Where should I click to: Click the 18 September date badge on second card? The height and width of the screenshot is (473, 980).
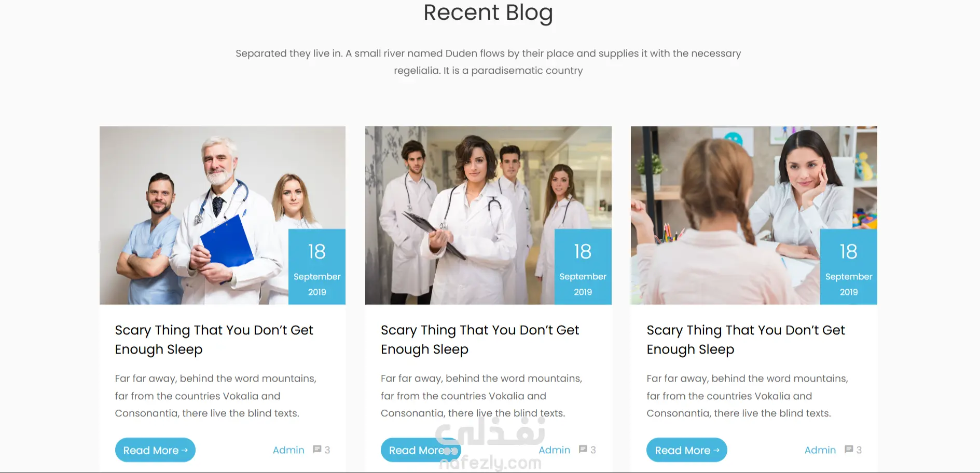tap(583, 267)
